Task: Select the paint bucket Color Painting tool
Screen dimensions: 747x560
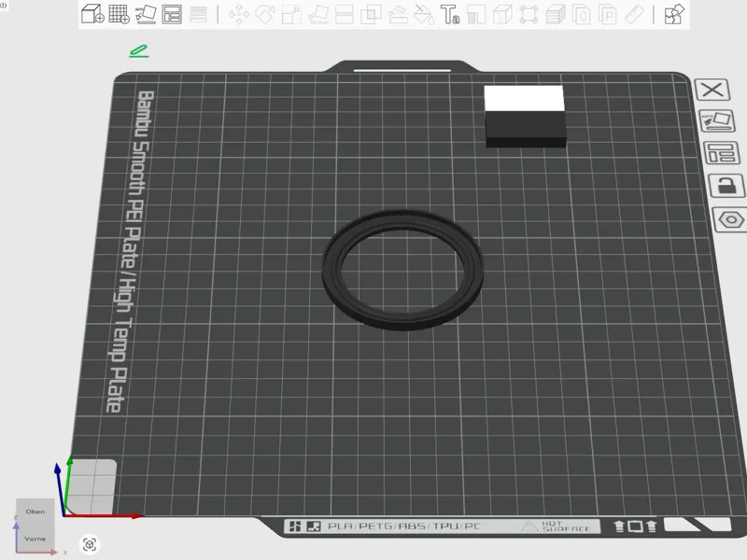Action: tap(424, 15)
